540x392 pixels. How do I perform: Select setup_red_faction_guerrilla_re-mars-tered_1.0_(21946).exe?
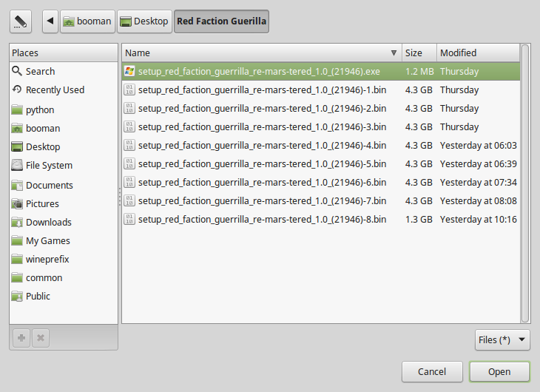[x=259, y=71]
